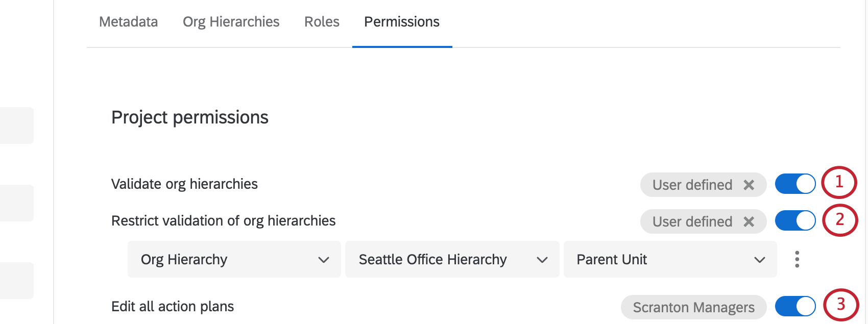The image size is (868, 324).
Task: Expand the chevron on the Org Hierarchy selector
Action: pyautogui.click(x=324, y=259)
